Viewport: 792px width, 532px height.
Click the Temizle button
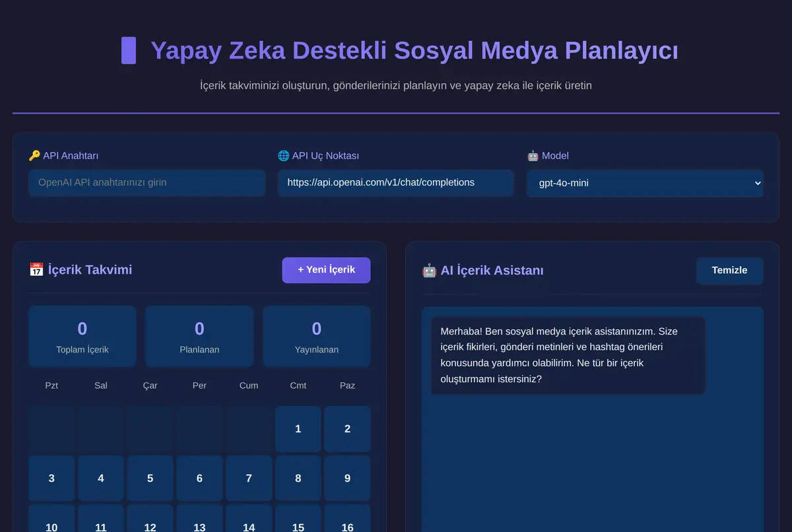(x=729, y=271)
